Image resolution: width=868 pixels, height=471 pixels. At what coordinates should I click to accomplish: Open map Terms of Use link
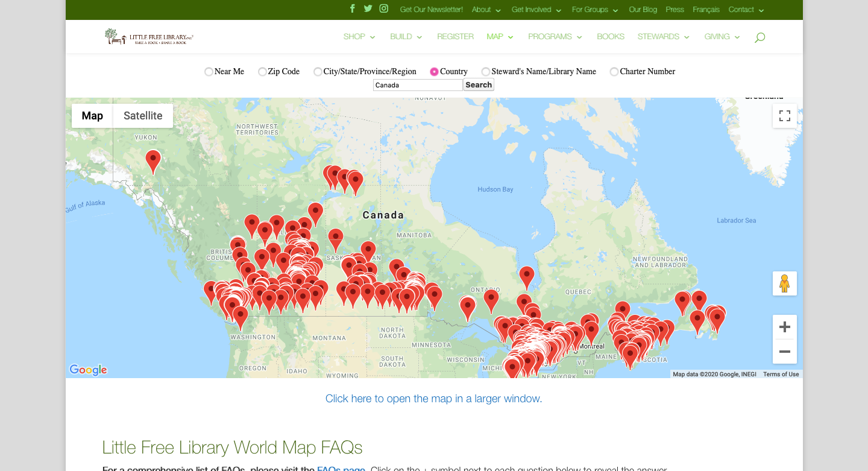click(781, 375)
